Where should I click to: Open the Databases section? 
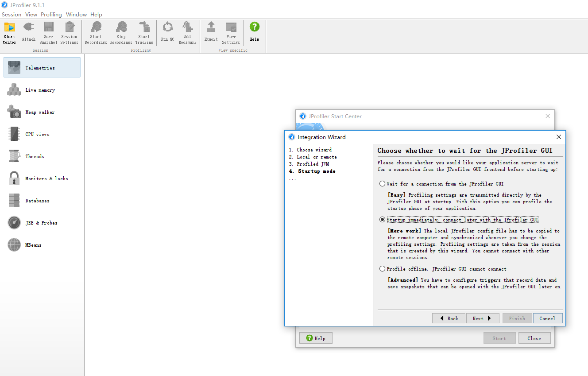42,201
